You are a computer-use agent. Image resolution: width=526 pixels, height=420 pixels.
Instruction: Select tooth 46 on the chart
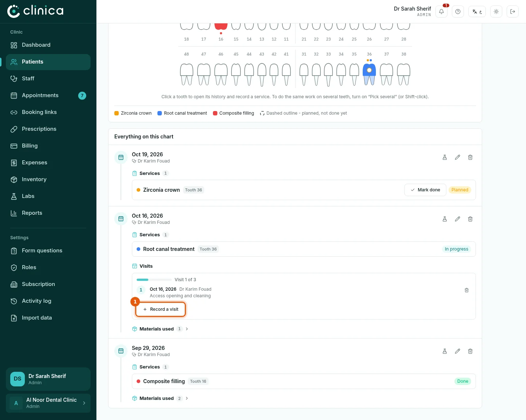pyautogui.click(x=221, y=75)
